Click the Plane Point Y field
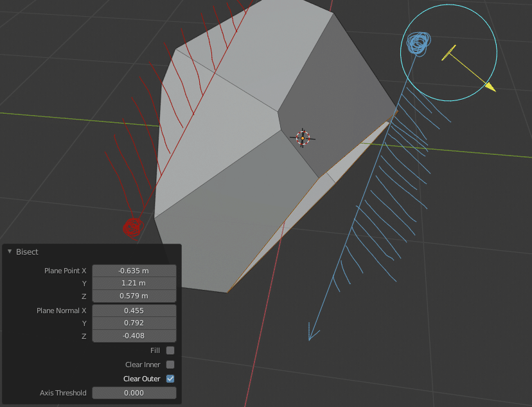 coord(134,283)
